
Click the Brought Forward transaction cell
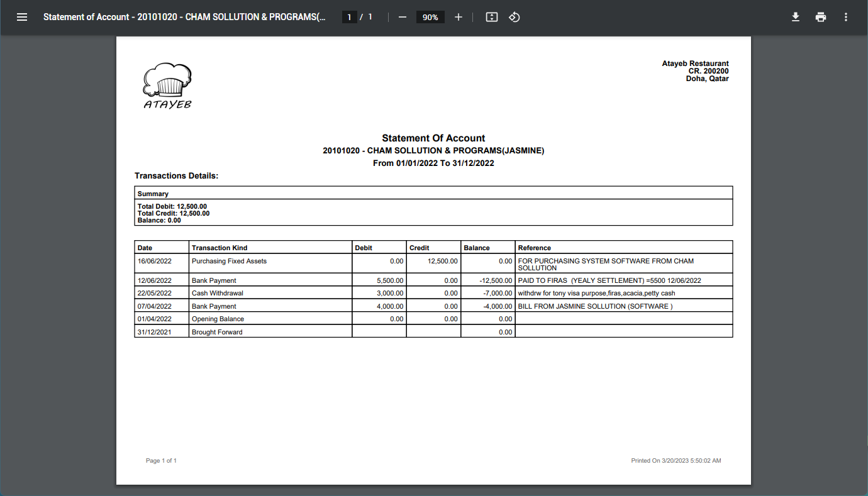(x=270, y=332)
